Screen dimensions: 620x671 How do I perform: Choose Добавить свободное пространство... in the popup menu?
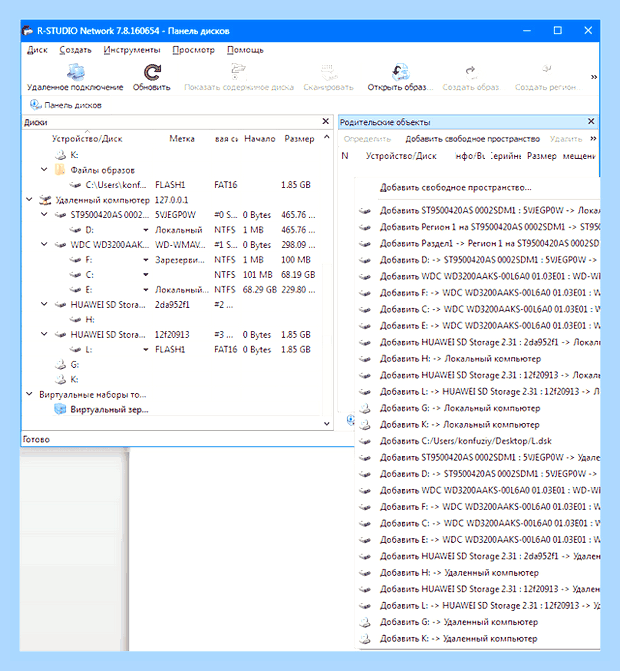(x=478, y=187)
